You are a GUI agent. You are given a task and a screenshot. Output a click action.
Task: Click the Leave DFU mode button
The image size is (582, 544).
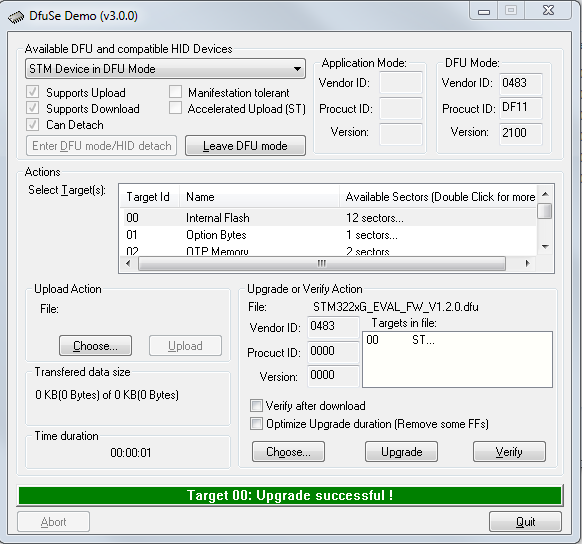pyautogui.click(x=245, y=146)
